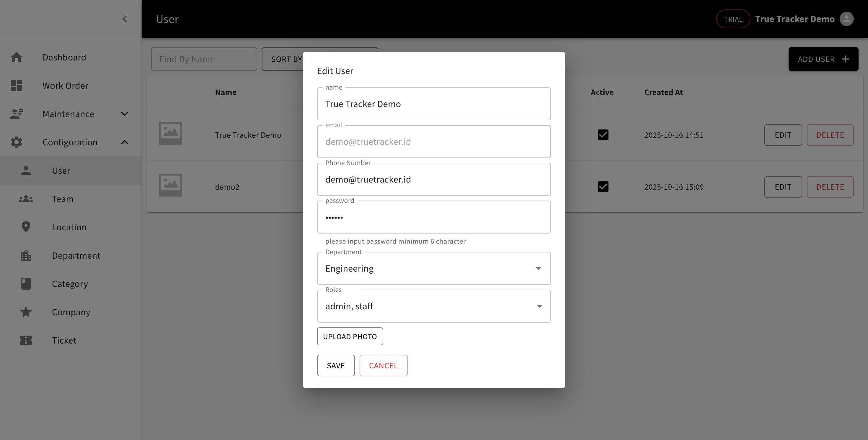Select the Team icon in sidebar
This screenshot has width=868, height=440.
(x=26, y=199)
